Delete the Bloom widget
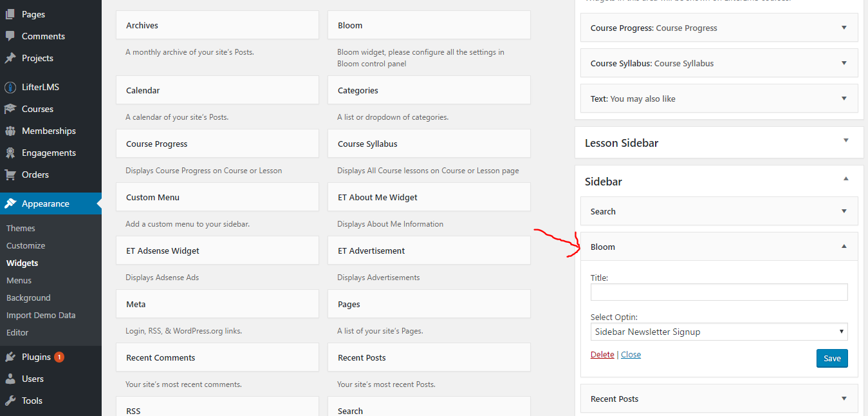This screenshot has height=416, width=868. 602,354
